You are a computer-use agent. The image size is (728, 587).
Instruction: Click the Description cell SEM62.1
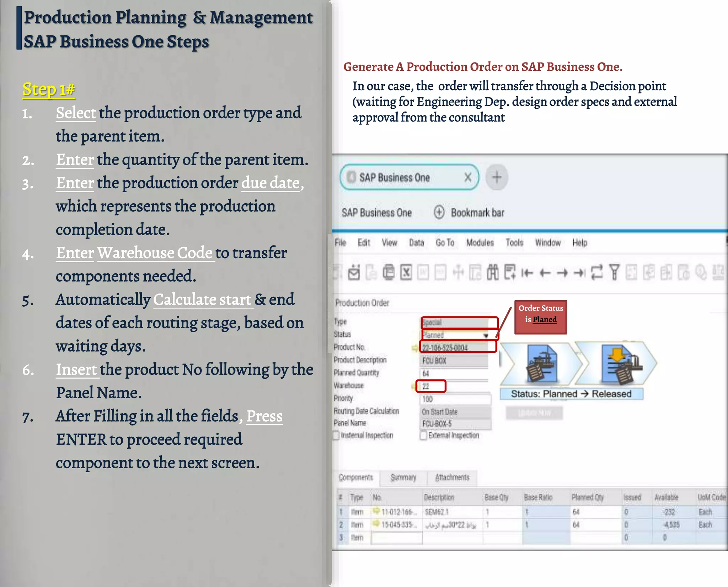[453, 512]
